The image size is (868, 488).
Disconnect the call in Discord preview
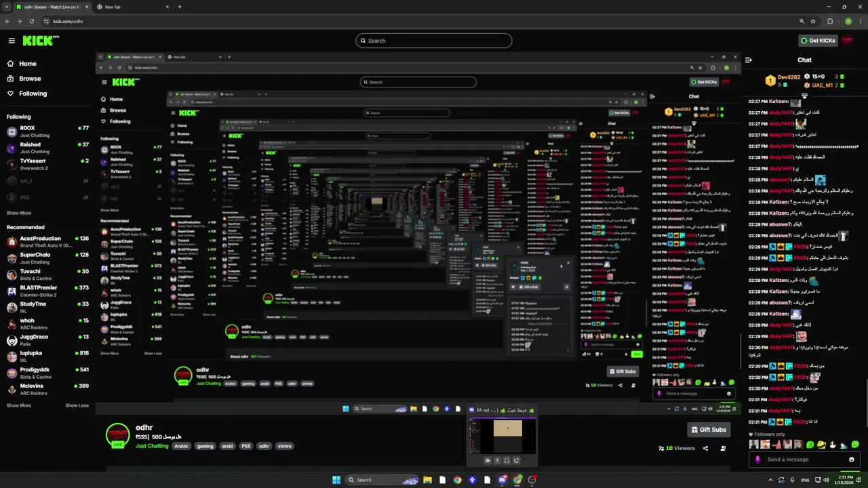[x=516, y=460]
